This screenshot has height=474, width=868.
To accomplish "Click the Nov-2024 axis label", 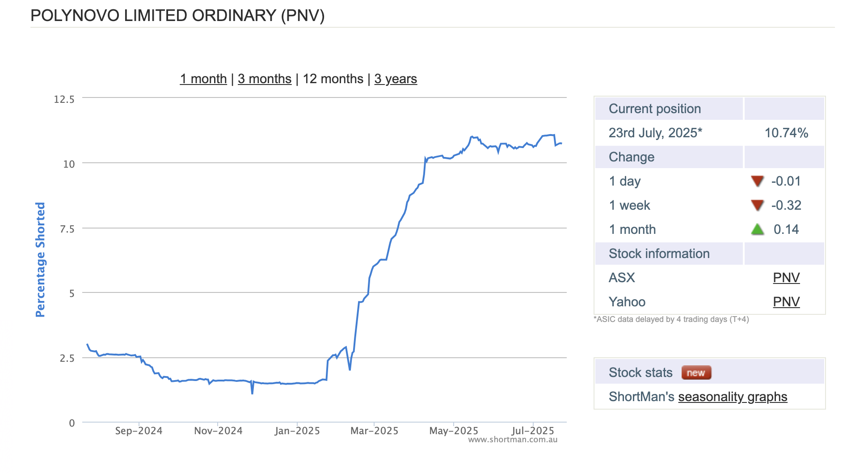I will click(218, 431).
